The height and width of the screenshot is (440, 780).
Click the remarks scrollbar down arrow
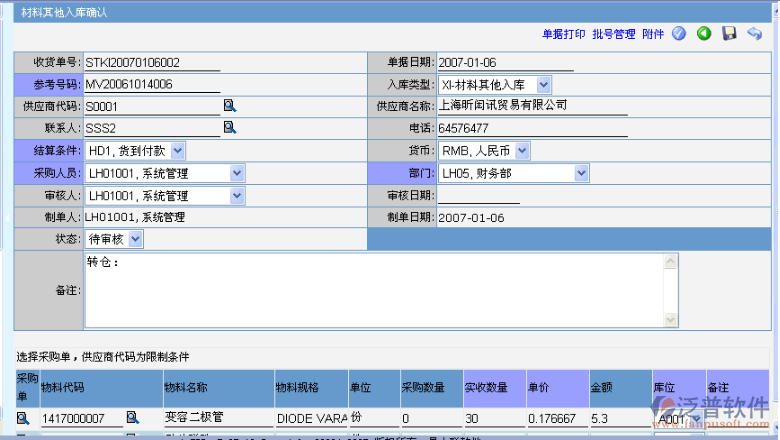[x=672, y=320]
